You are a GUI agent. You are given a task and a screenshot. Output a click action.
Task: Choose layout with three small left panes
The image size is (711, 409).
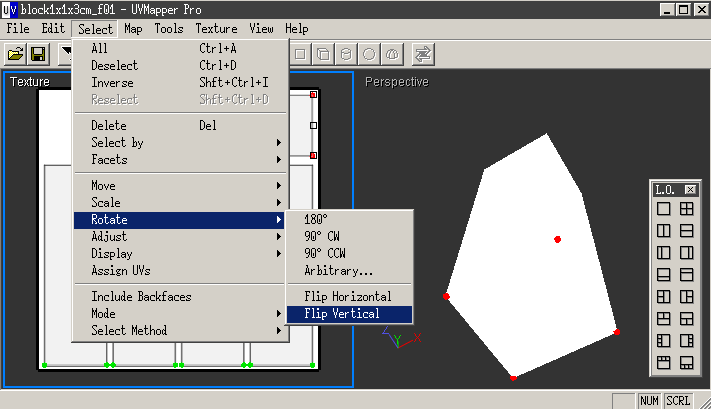coord(663,341)
